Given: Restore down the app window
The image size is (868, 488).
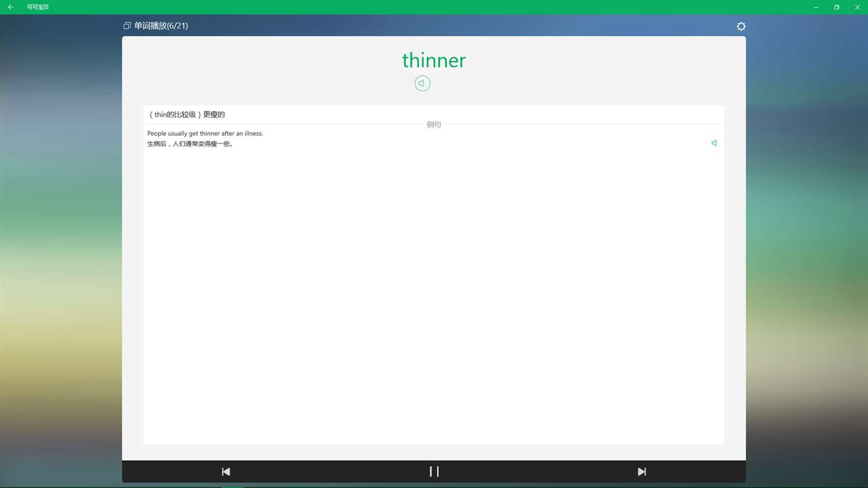Looking at the screenshot, I should pyautogui.click(x=837, y=7).
